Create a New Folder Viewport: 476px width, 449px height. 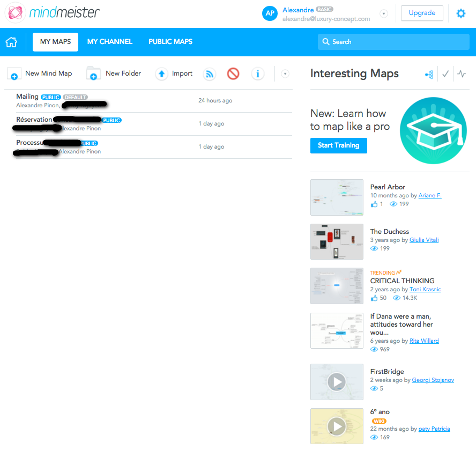point(114,73)
